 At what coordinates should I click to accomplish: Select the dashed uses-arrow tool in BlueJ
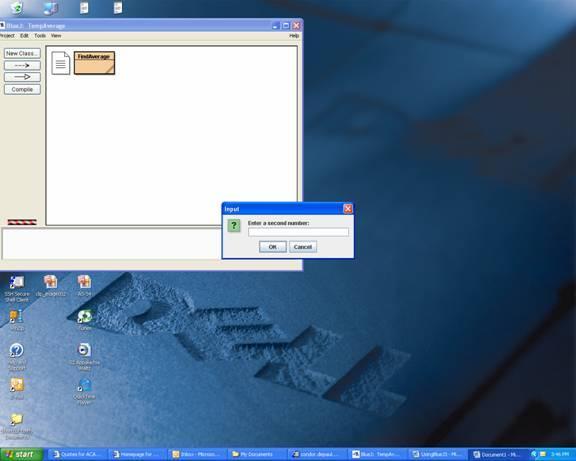(22, 65)
